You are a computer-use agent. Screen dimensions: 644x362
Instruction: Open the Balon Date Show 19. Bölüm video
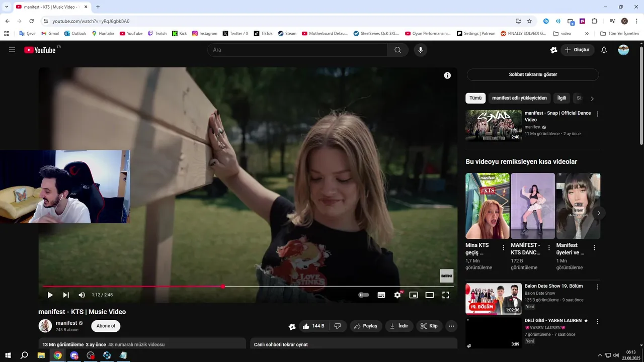pyautogui.click(x=494, y=299)
